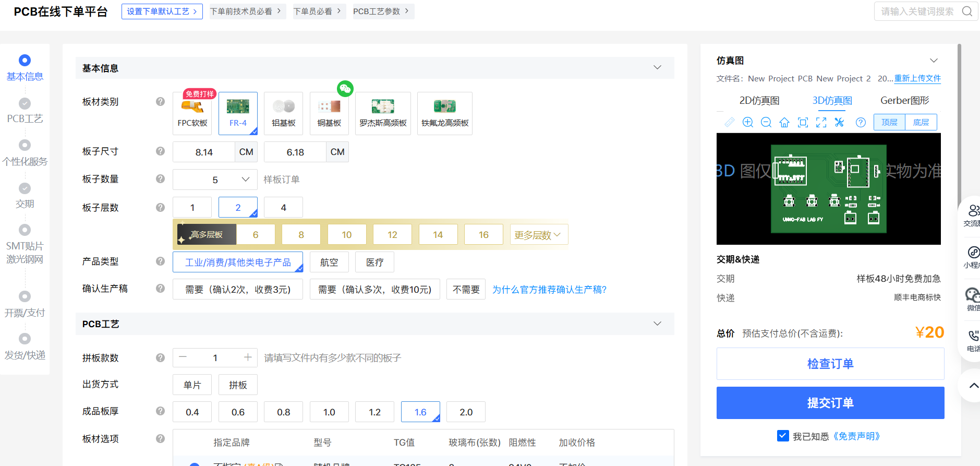Show the 底层 bottom layer view
Screen dimensions: 980x466
[x=921, y=122]
